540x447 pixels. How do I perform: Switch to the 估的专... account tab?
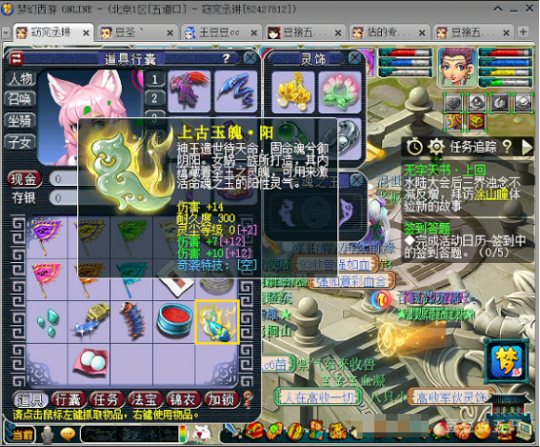(x=389, y=32)
